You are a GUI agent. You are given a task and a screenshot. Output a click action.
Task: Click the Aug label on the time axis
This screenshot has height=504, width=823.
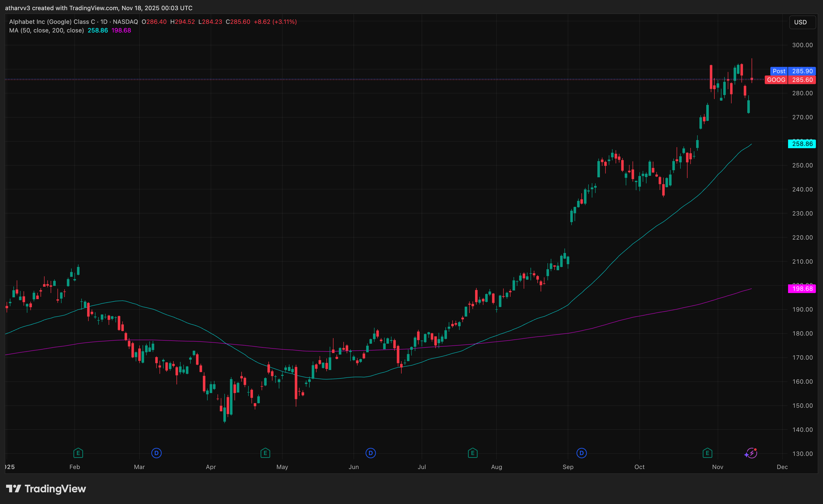click(497, 467)
